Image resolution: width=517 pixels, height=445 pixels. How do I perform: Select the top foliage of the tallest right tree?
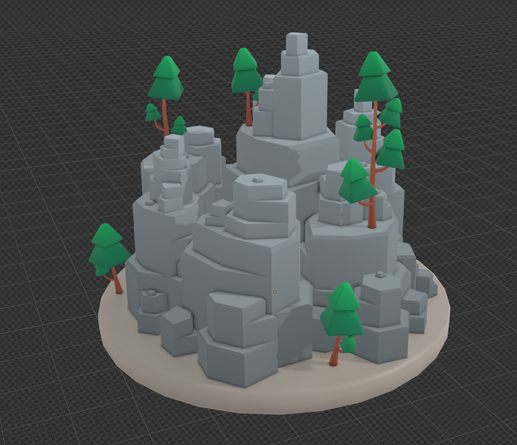pyautogui.click(x=375, y=77)
